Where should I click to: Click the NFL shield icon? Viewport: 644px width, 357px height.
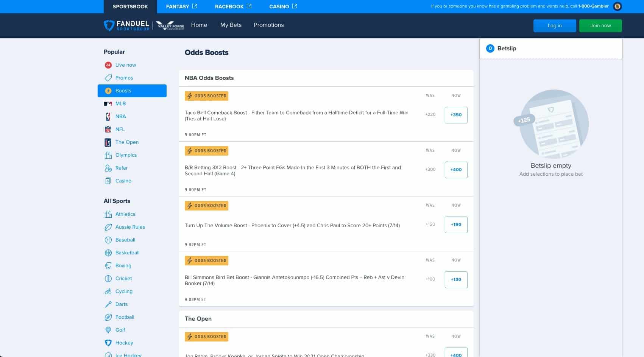coord(108,129)
